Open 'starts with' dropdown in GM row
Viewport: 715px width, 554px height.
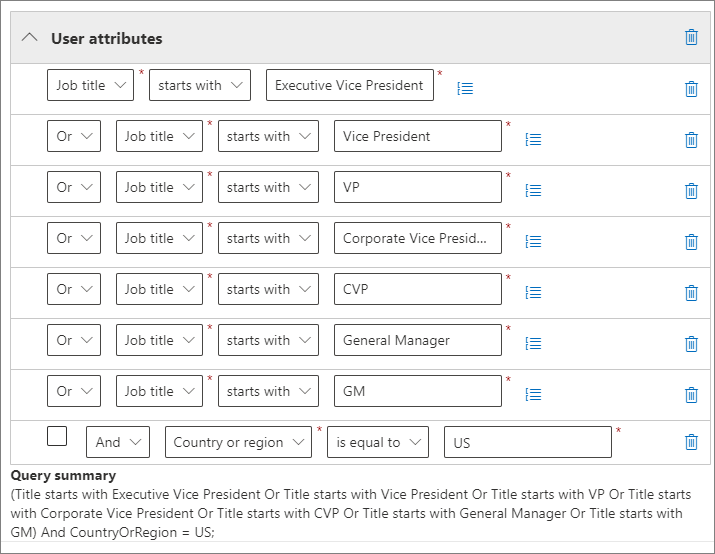coord(268,391)
